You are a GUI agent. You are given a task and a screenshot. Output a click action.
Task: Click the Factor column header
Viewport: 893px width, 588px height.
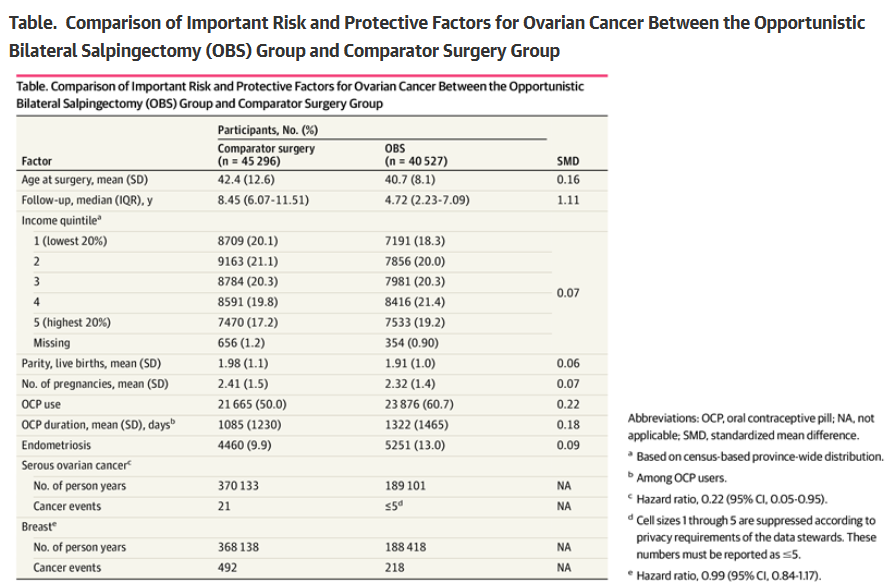(36, 160)
